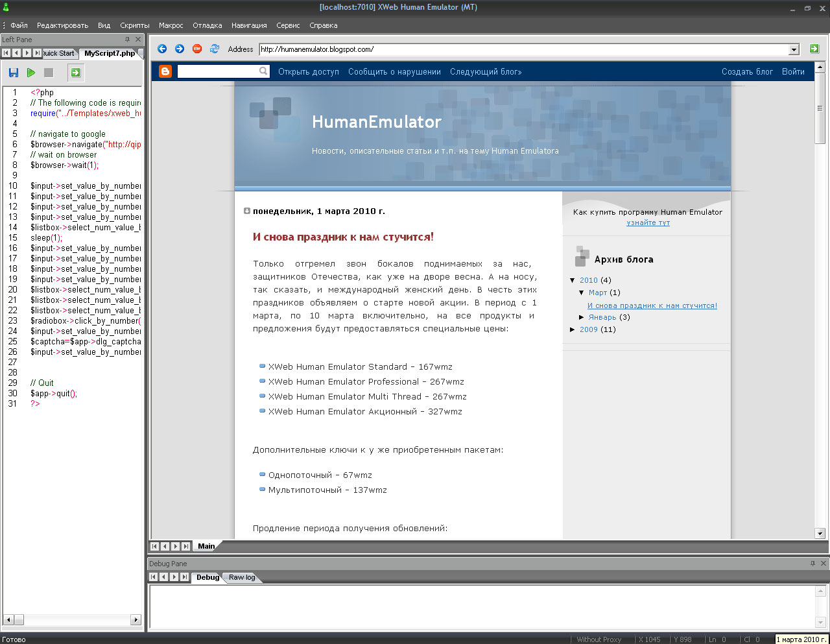Viewport: 830px width, 644px height.
Task: Switch to the Raw log tab
Action: point(242,577)
